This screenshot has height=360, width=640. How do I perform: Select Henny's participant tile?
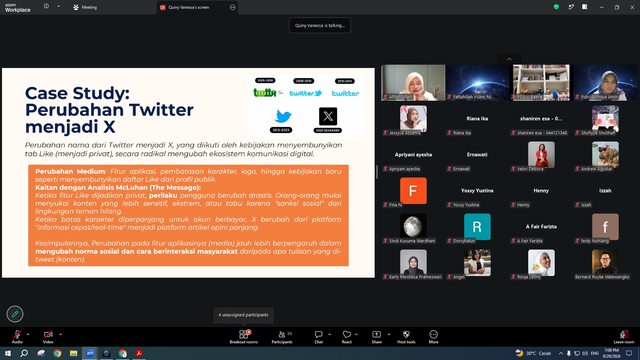(x=541, y=191)
